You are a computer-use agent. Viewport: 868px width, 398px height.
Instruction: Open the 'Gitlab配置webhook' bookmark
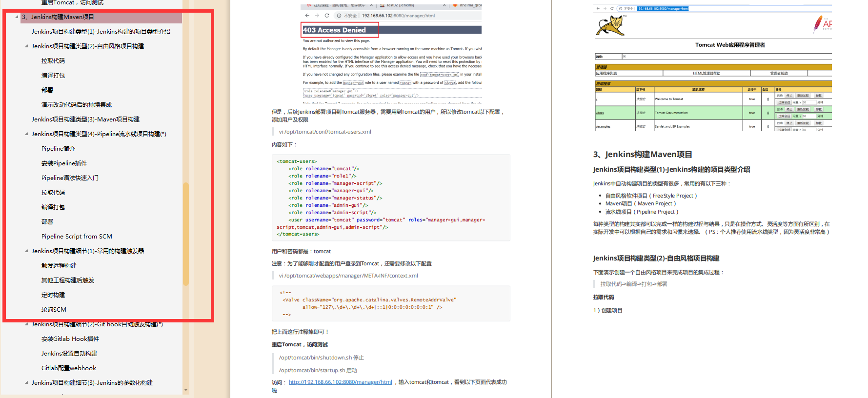coord(69,368)
